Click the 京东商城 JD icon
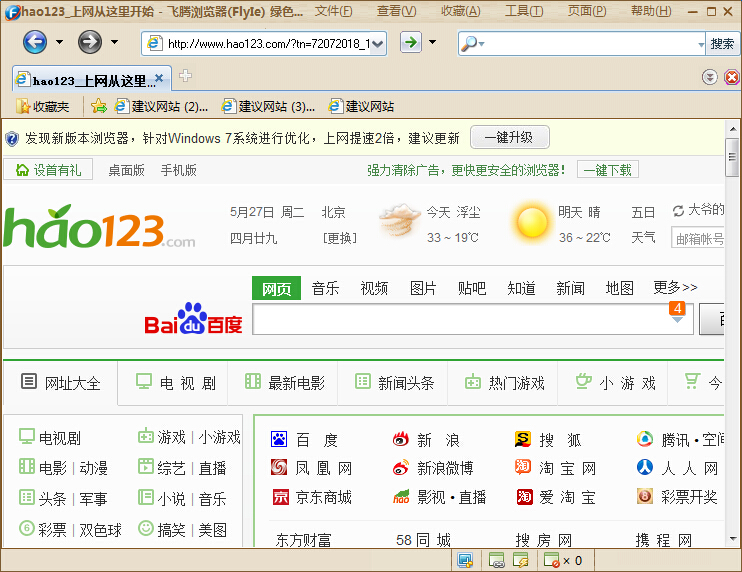 tap(281, 497)
